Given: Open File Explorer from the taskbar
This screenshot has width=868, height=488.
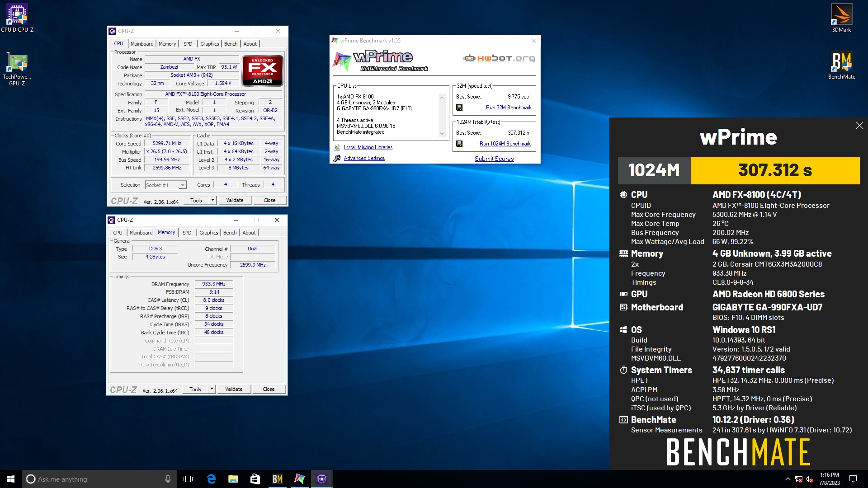Looking at the screenshot, I should [233, 479].
